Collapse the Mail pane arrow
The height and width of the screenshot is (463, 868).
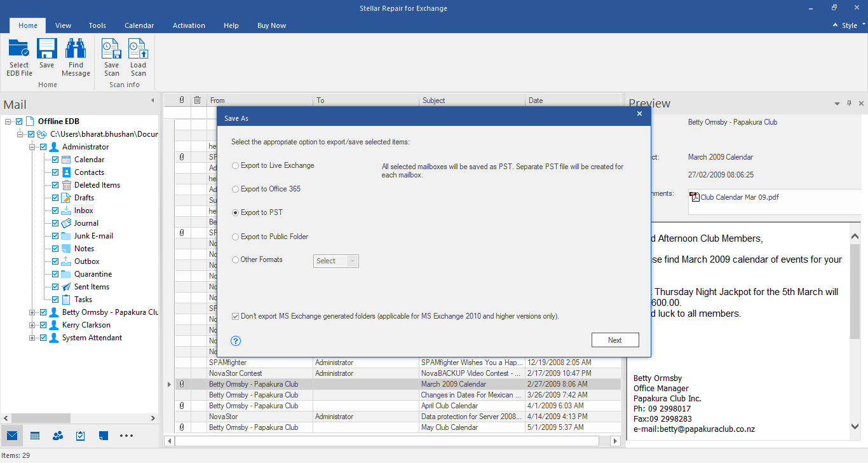(153, 100)
